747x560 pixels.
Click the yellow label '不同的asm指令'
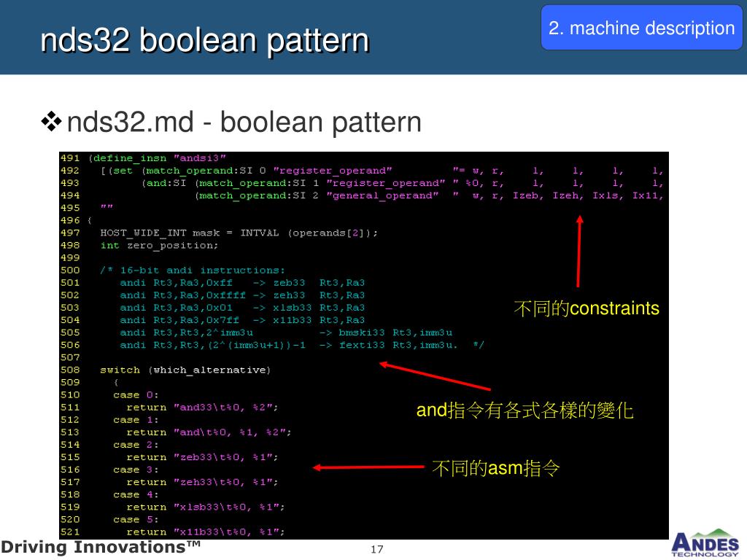495,468
